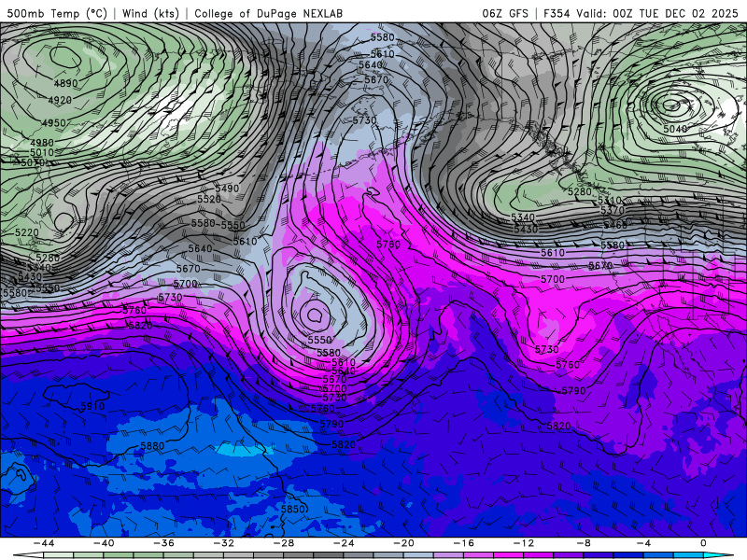Click the -40 colorbar tick label
Image resolution: width=747 pixels, height=560 pixels.
click(x=104, y=543)
